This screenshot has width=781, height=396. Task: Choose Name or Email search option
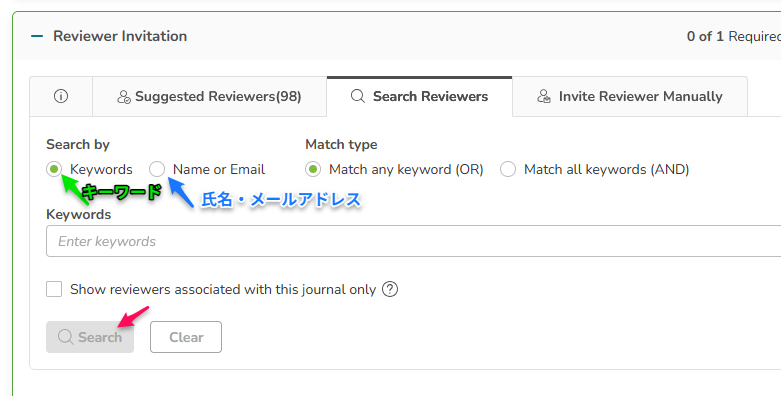157,169
